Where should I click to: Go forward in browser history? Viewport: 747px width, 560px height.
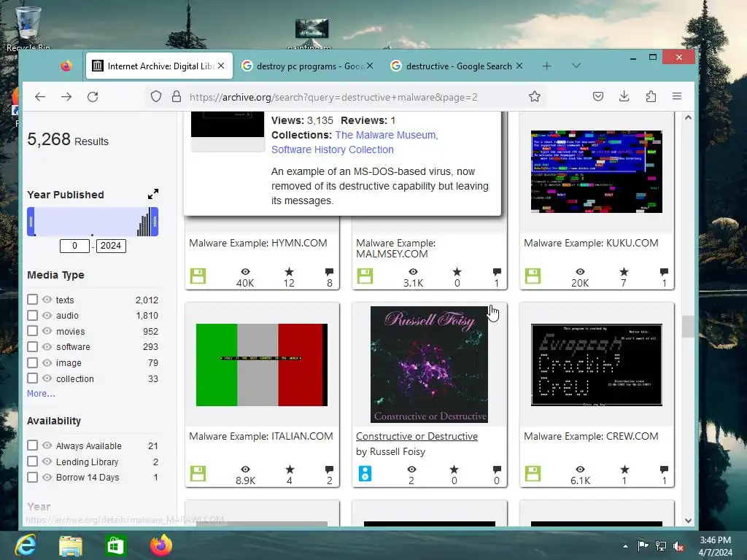(x=66, y=97)
